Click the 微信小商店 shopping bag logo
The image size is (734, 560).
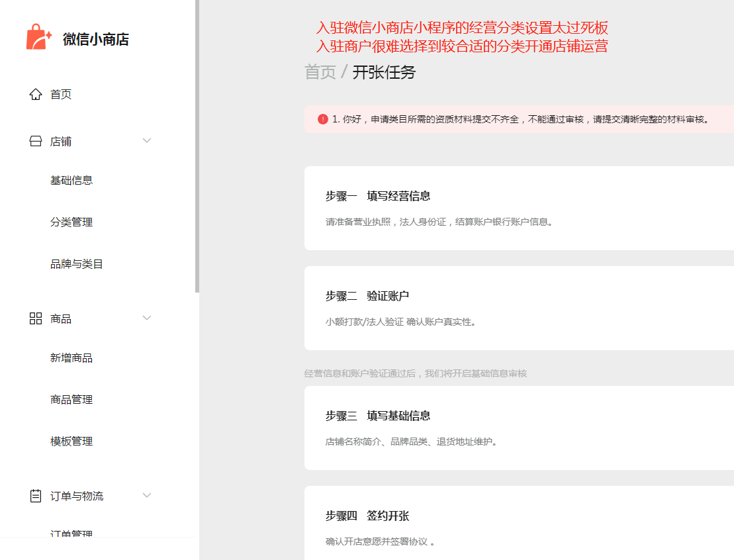[x=38, y=37]
